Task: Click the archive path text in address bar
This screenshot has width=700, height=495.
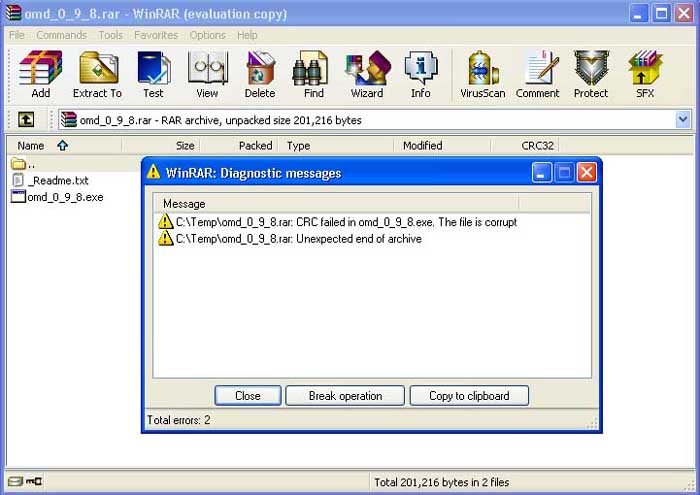Action: tap(221, 120)
